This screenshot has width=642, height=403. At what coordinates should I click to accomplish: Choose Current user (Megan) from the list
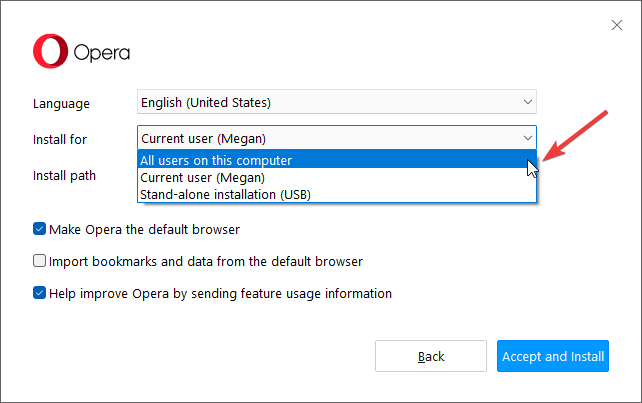(337, 177)
